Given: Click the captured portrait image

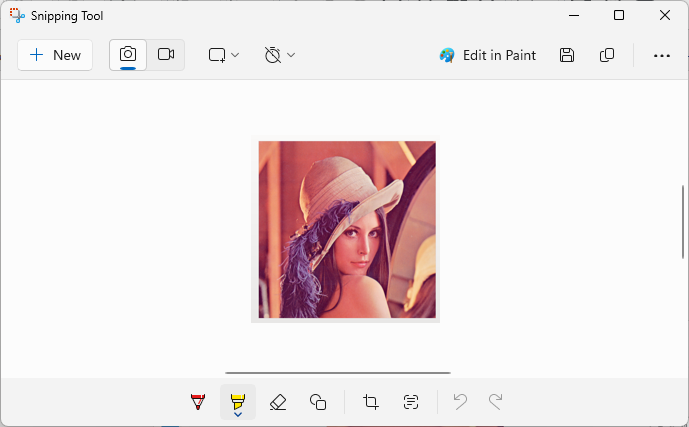Looking at the screenshot, I should pos(347,229).
